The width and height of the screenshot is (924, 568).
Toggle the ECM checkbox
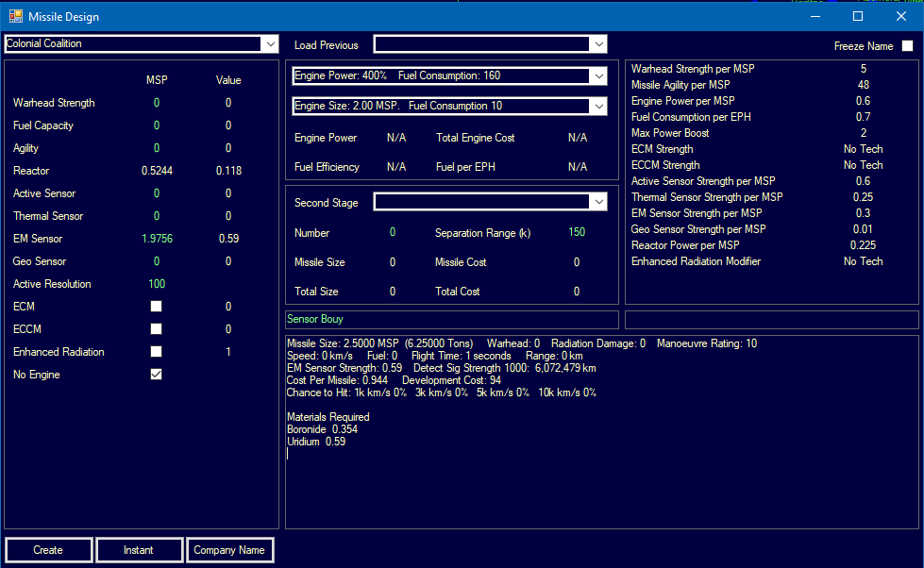coord(156,307)
